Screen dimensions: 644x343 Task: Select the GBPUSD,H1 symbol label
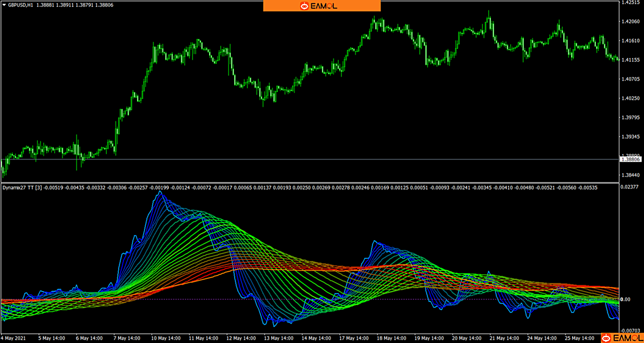point(20,5)
